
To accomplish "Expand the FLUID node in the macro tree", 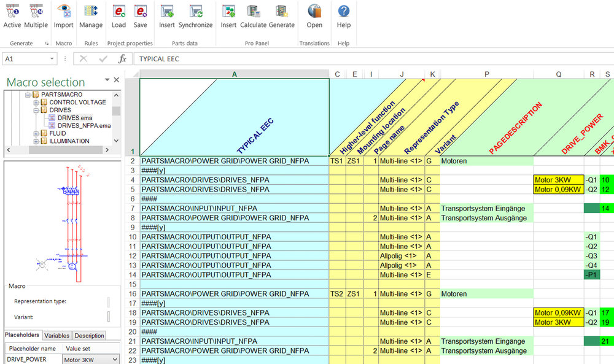I will coord(35,132).
